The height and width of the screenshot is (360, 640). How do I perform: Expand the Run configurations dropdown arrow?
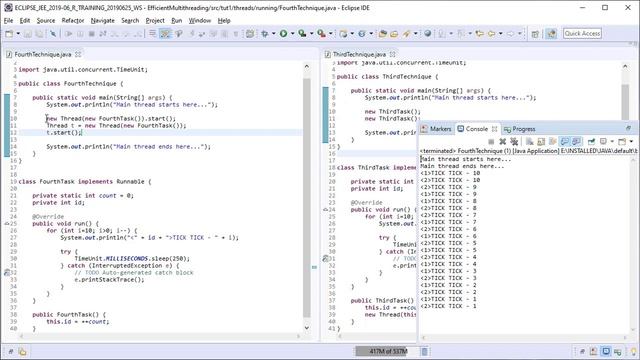coord(292,33)
